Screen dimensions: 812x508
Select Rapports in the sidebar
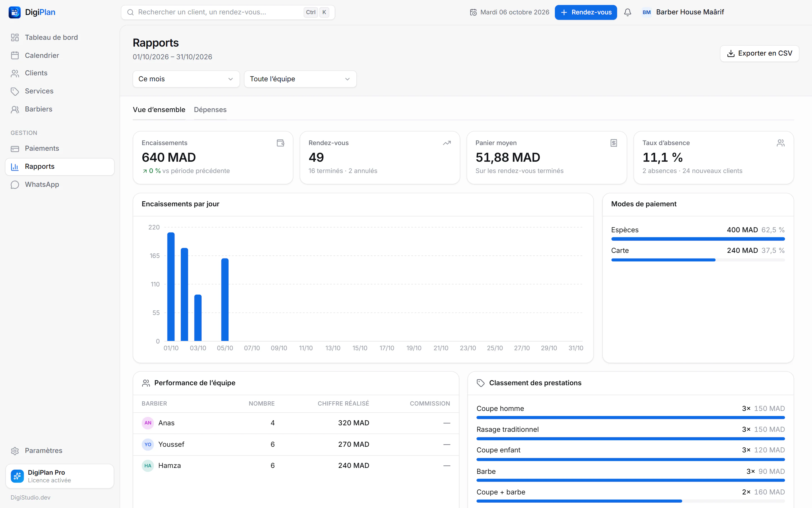tap(60, 167)
